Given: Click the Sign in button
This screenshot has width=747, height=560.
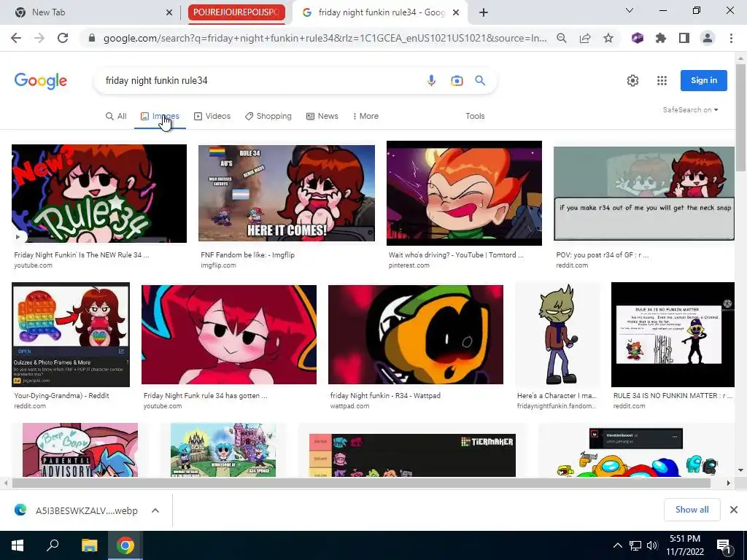Looking at the screenshot, I should tap(704, 80).
